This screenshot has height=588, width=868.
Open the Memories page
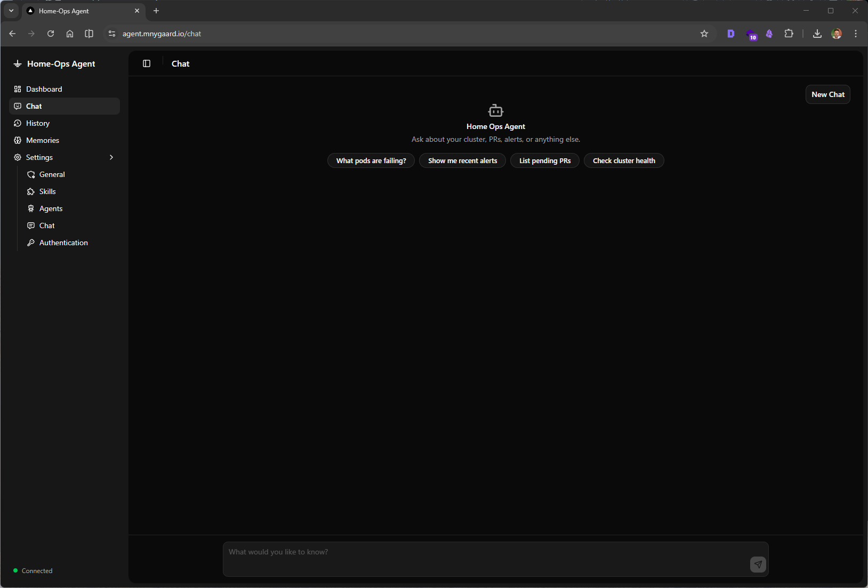tap(65, 140)
